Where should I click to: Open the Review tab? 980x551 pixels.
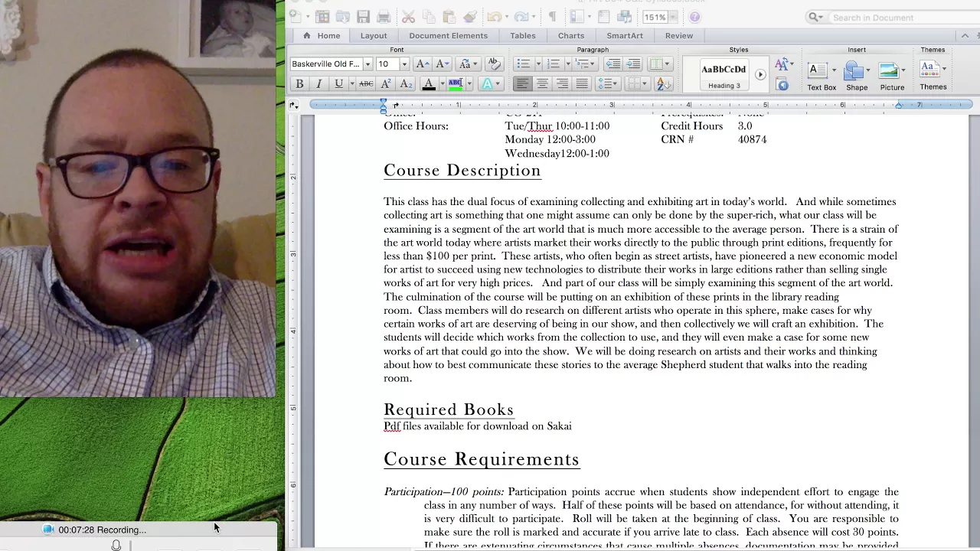[x=679, y=35]
